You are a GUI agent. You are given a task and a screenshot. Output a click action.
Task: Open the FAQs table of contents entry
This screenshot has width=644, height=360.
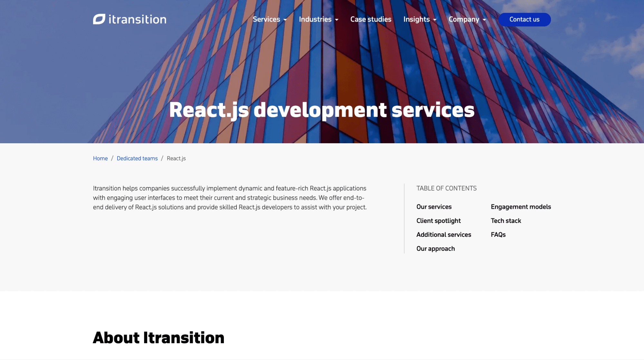click(498, 235)
